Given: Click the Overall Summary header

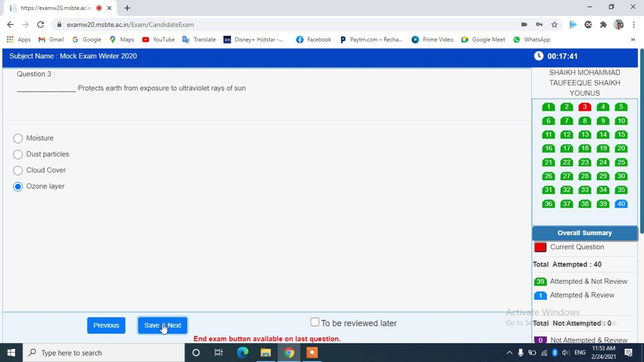Looking at the screenshot, I should (585, 233).
